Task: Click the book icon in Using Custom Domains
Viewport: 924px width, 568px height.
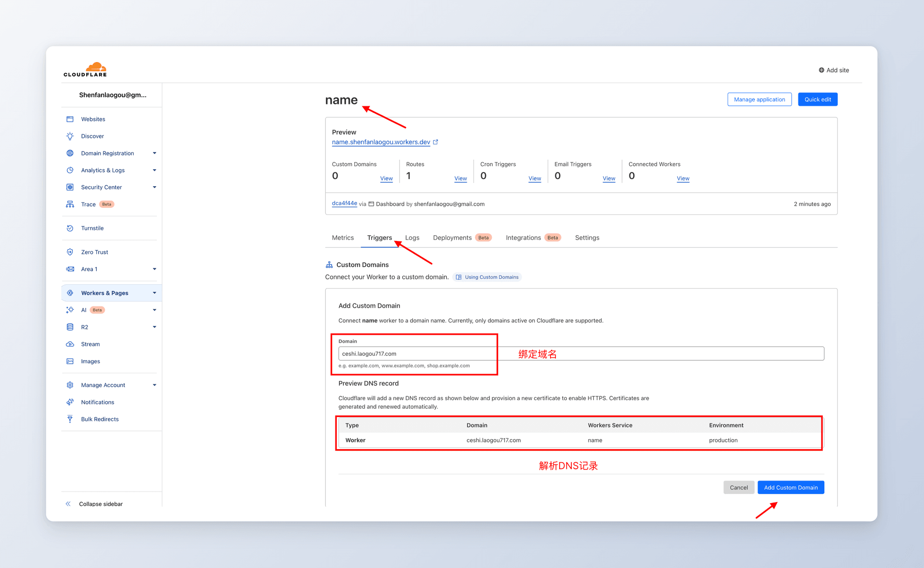Action: point(459,277)
